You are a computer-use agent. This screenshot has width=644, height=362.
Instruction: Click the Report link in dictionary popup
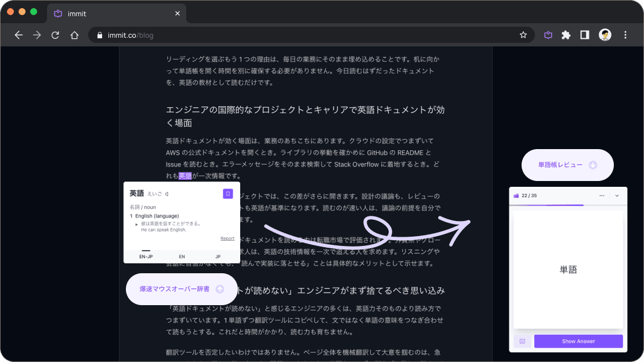(x=227, y=238)
